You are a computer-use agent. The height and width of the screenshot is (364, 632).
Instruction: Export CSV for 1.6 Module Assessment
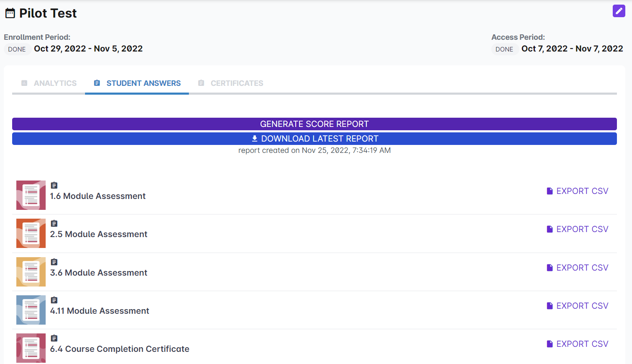[578, 191]
